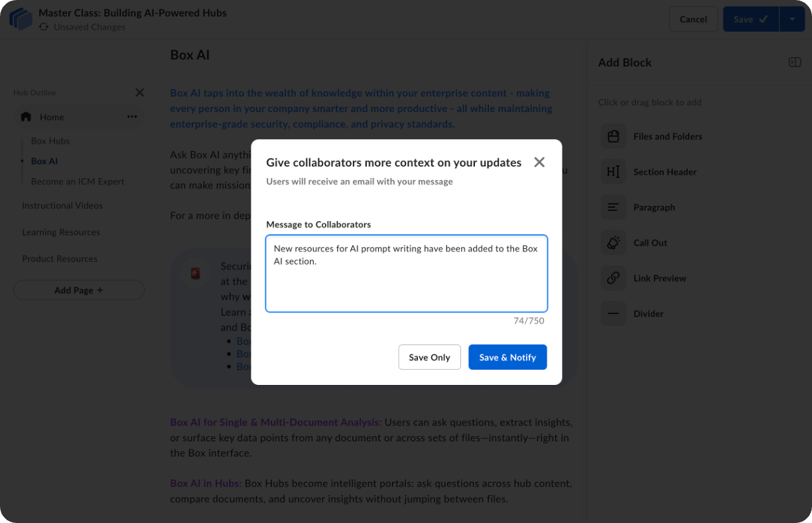This screenshot has height=523, width=812.
Task: Collapse the Add Block side panel
Action: pyautogui.click(x=794, y=62)
